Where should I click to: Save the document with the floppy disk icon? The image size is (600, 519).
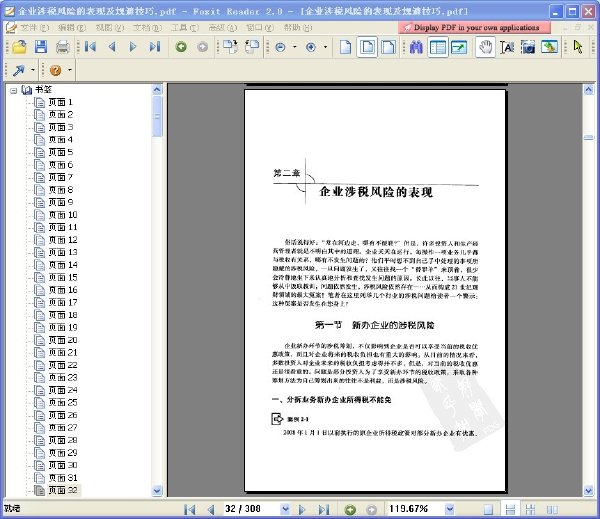pyautogui.click(x=41, y=47)
